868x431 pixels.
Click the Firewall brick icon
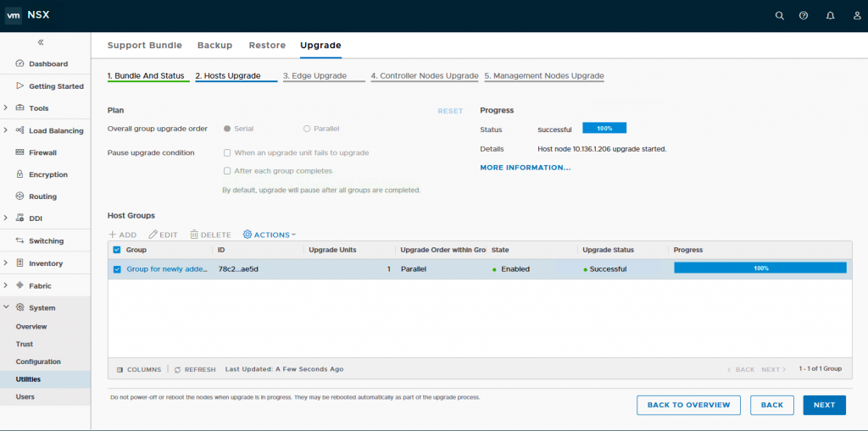(x=20, y=152)
